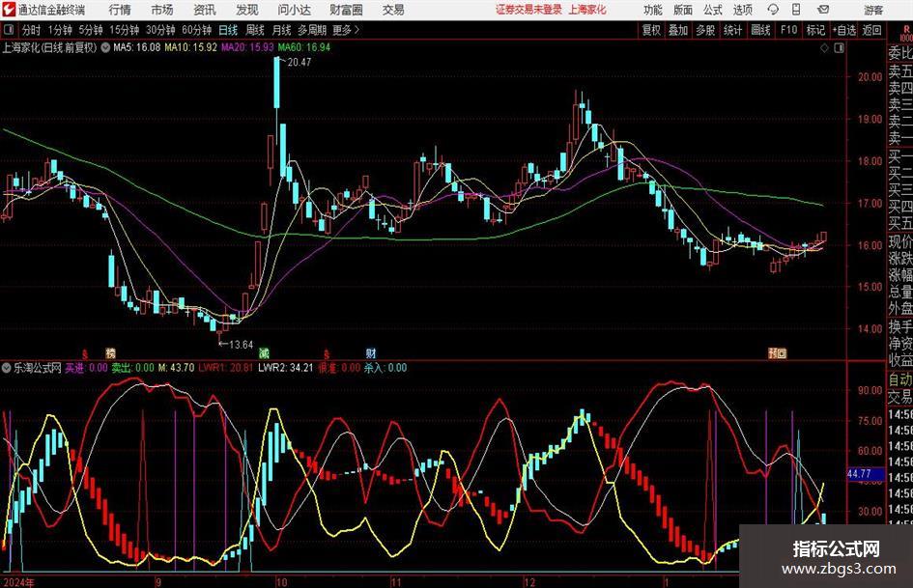This screenshot has width=913, height=588.
Task: Open the dropdown beside 上海家化(日线 前复权)
Action: click(x=105, y=47)
